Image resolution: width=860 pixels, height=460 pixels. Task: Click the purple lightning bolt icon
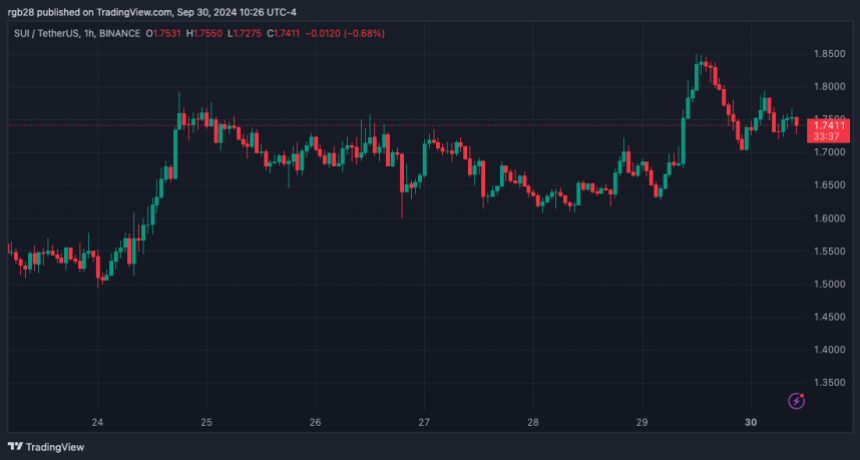[x=797, y=401]
